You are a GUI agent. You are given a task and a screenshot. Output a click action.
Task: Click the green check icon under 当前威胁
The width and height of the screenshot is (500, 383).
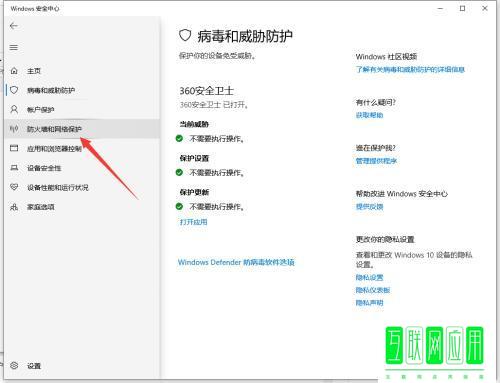click(x=179, y=138)
